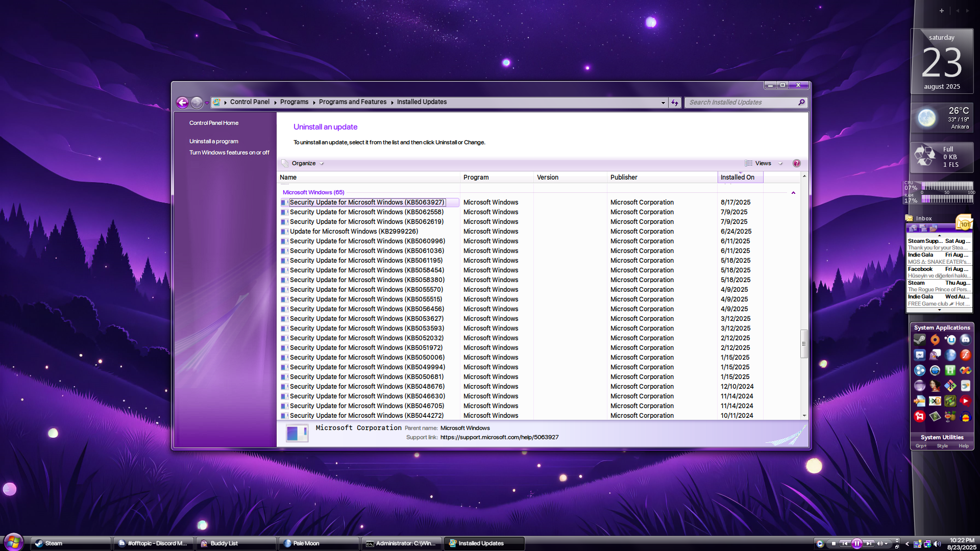Open Control Panel Home link
The height and width of the screenshot is (551, 980).
click(214, 123)
